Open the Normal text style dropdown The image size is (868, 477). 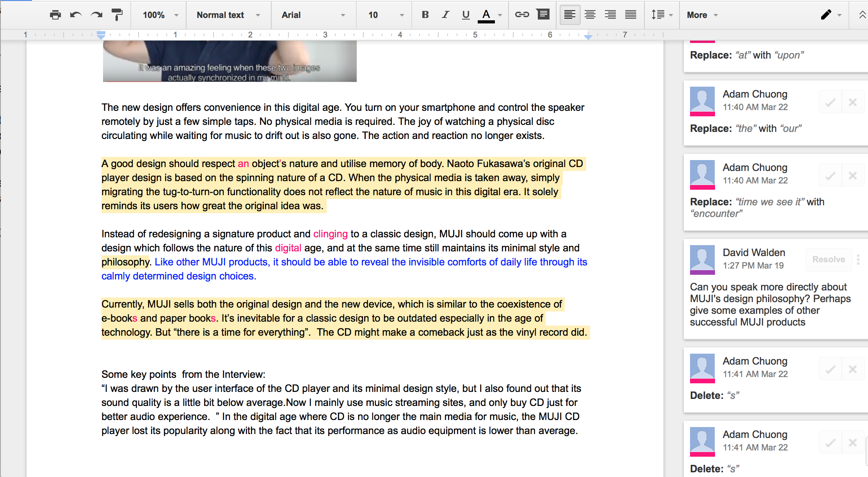click(x=228, y=15)
